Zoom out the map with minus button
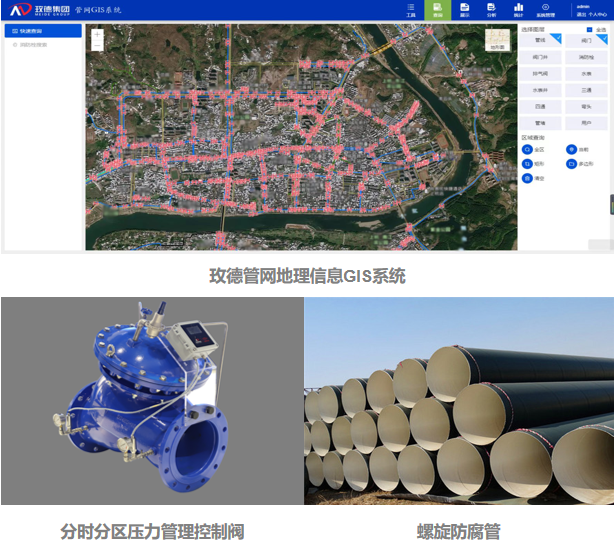The image size is (614, 558). coord(97,45)
